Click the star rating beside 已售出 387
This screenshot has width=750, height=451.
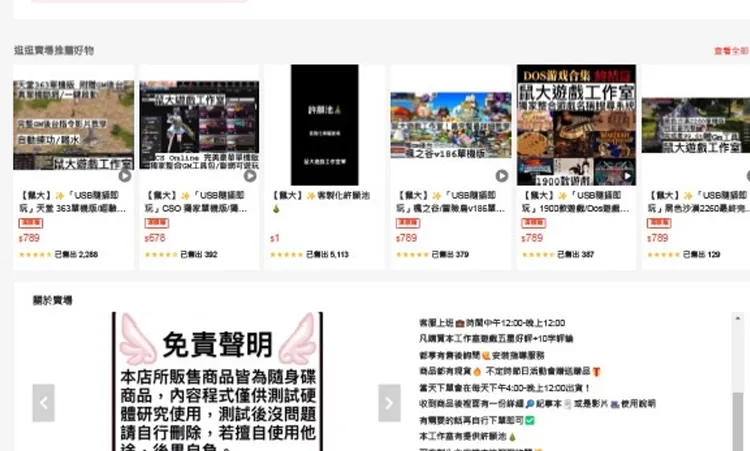click(538, 254)
